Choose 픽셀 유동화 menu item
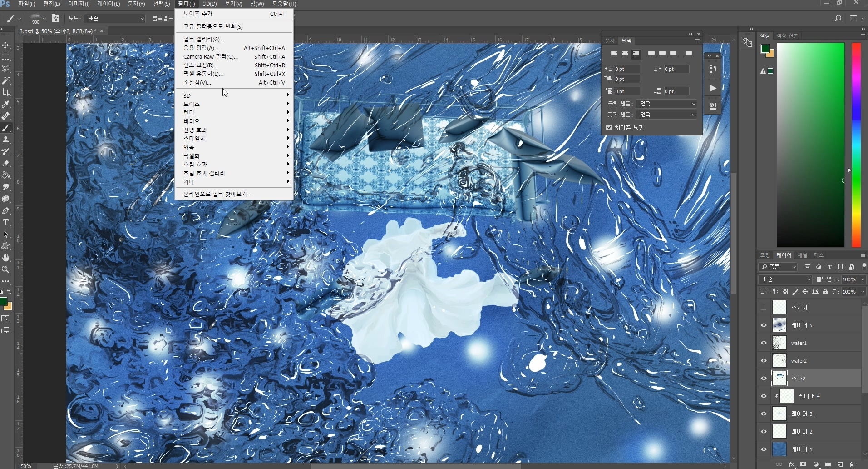 pyautogui.click(x=234, y=74)
